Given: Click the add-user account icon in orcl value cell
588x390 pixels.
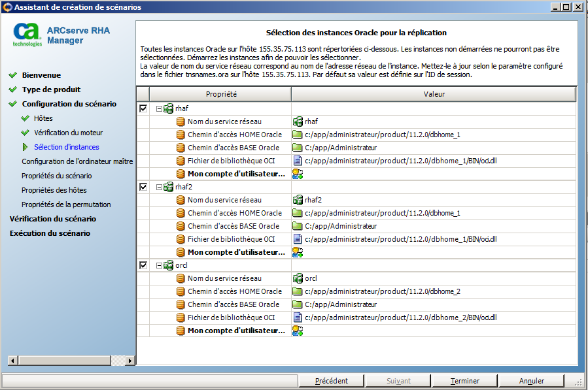Looking at the screenshot, I should tap(298, 331).
